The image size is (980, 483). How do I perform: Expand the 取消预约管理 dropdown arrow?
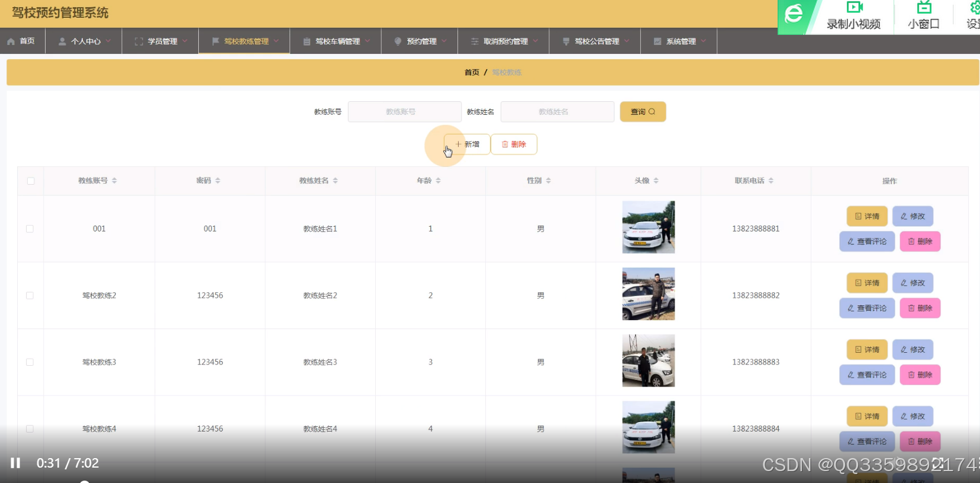[x=535, y=41]
